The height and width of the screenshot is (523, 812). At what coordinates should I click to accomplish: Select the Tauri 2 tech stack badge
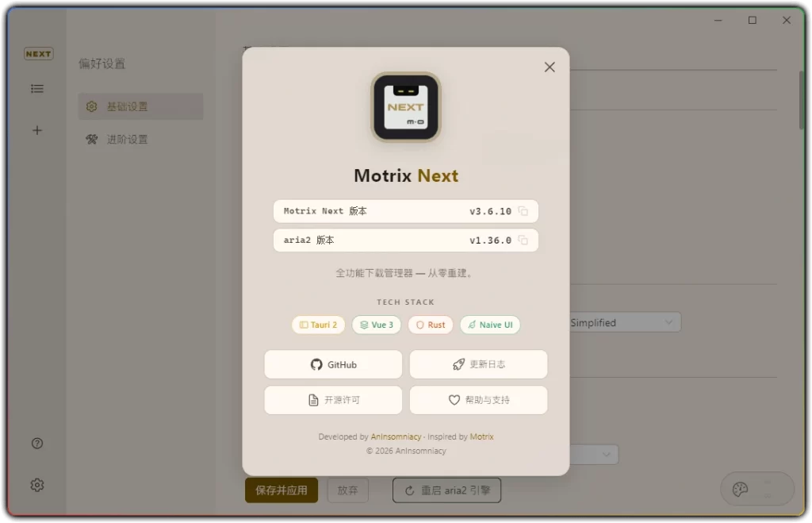(318, 325)
